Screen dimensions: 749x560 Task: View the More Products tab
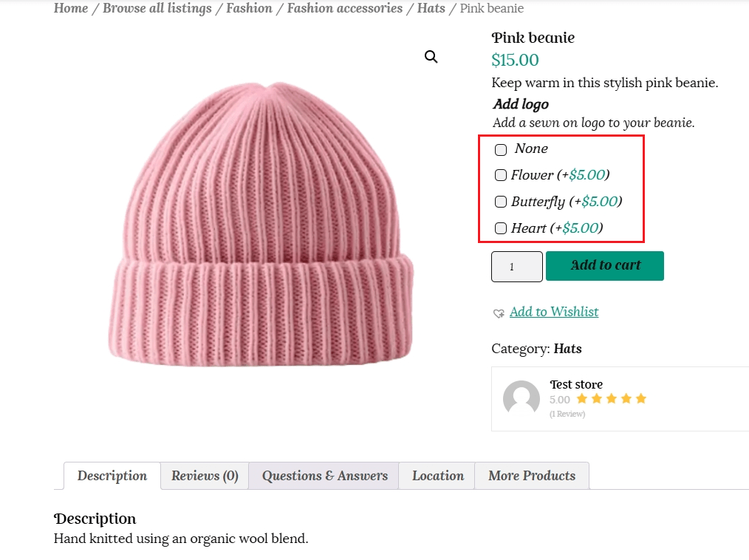[x=532, y=476]
